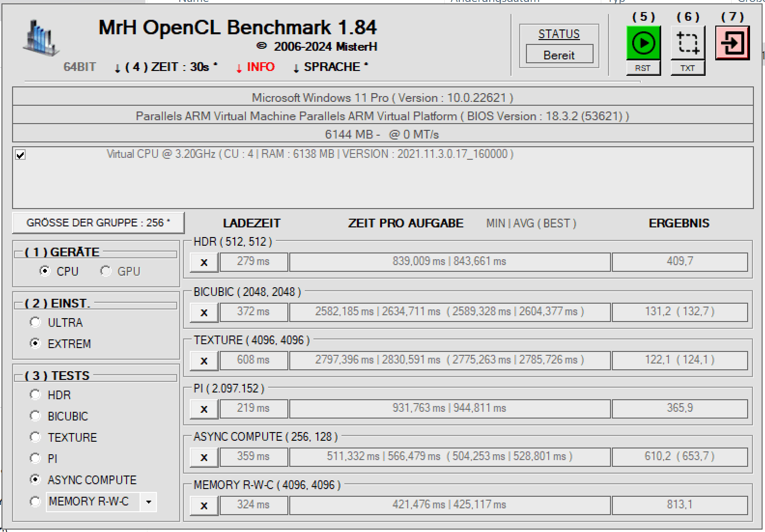Click the MIN | AVG ( BEST ) label
Viewport: 765px width, 532px height.
531,223
